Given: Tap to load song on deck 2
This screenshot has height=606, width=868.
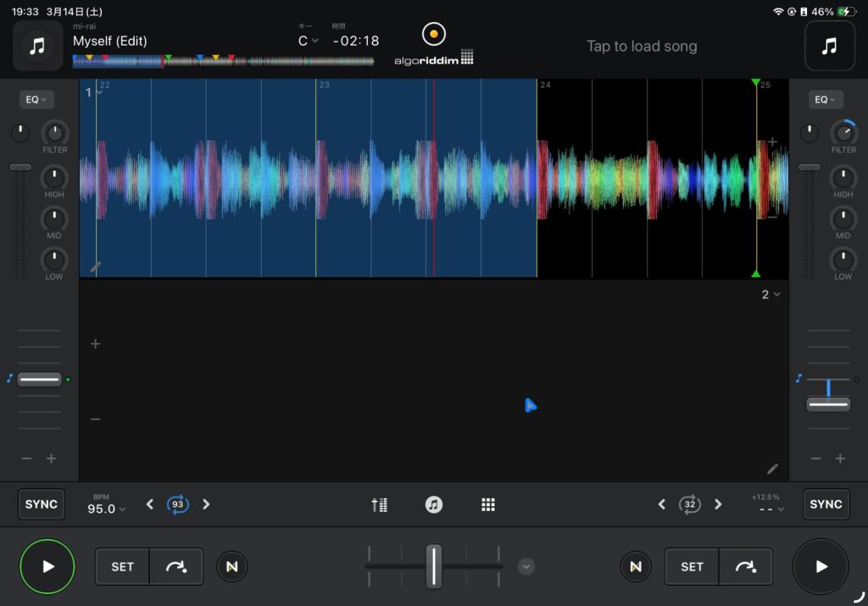Looking at the screenshot, I should 642,46.
